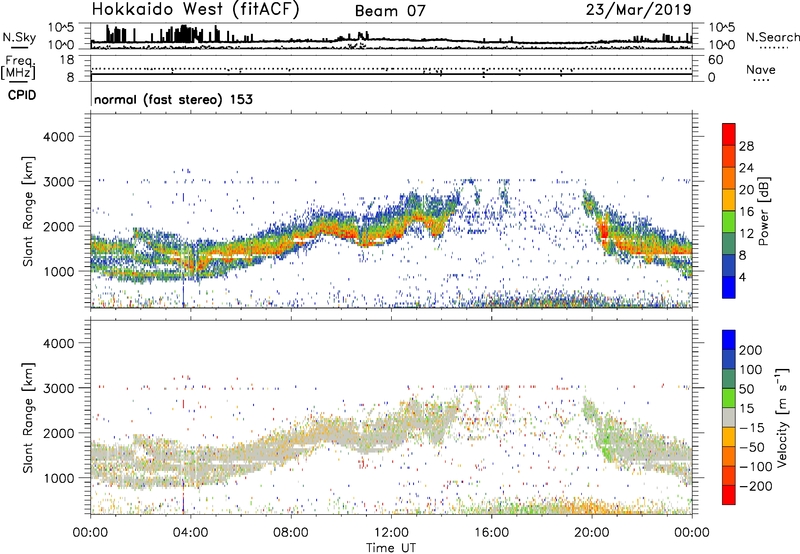The width and height of the screenshot is (800, 554).
Task: Click the '-50' tick on velocity colorbar
Action: point(752,447)
